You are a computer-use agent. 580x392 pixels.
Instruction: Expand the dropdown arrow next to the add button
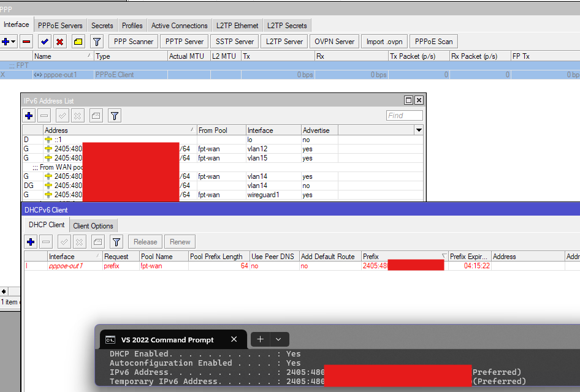coord(12,41)
